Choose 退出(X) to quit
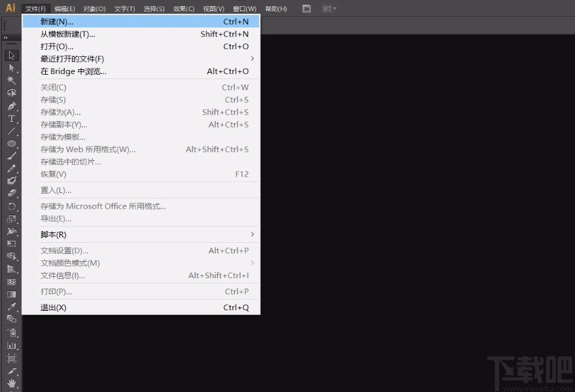This screenshot has width=575, height=392. tap(141, 308)
